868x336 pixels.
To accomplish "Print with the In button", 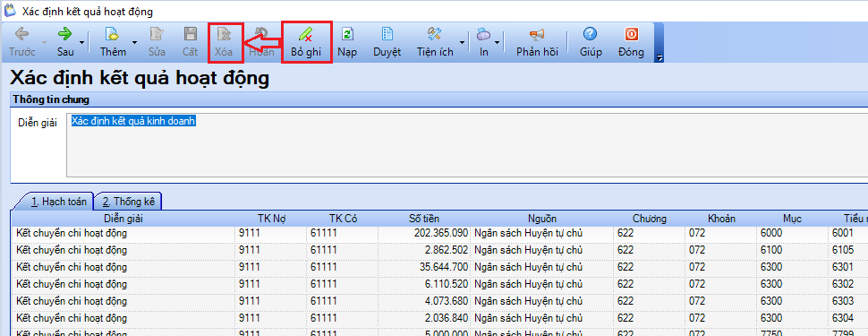I will coord(484,42).
